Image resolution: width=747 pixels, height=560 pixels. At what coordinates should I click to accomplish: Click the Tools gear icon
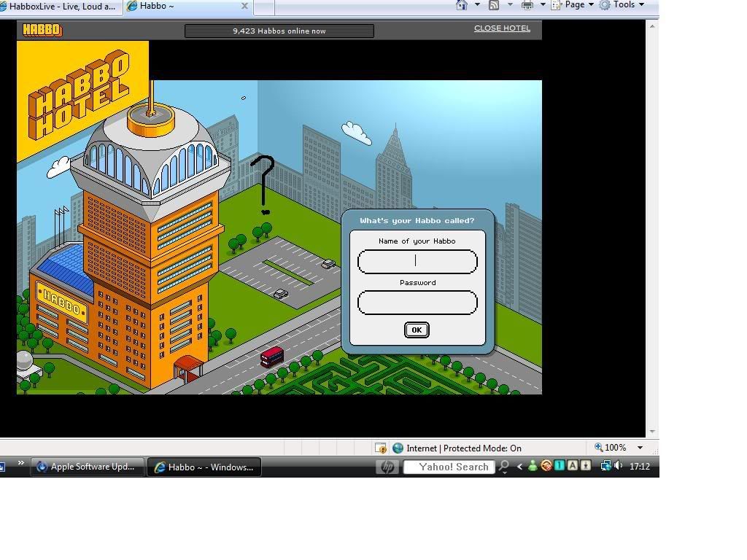pyautogui.click(x=605, y=5)
